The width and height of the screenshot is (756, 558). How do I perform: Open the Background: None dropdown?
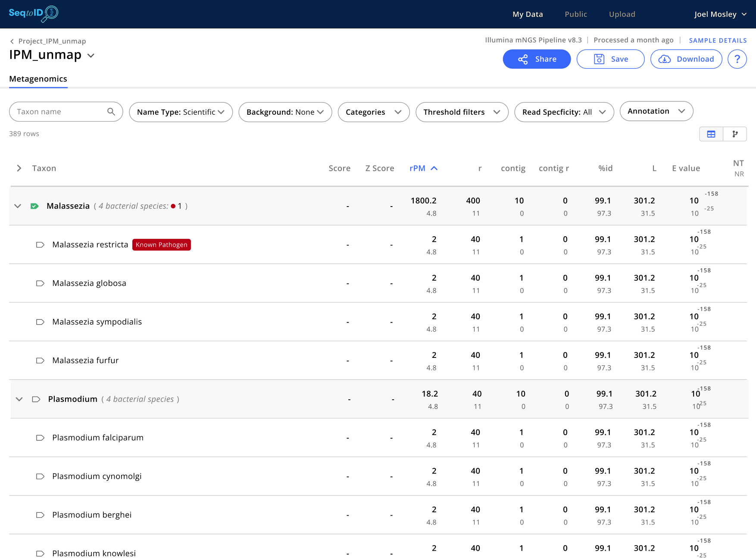(x=285, y=112)
